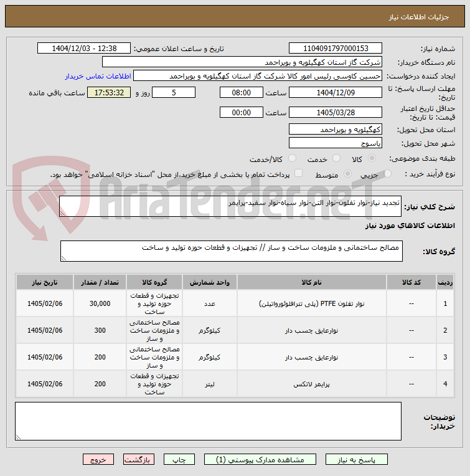Click the پاسخ به نیاز button
The height and width of the screenshot is (476, 470).
tap(357, 459)
